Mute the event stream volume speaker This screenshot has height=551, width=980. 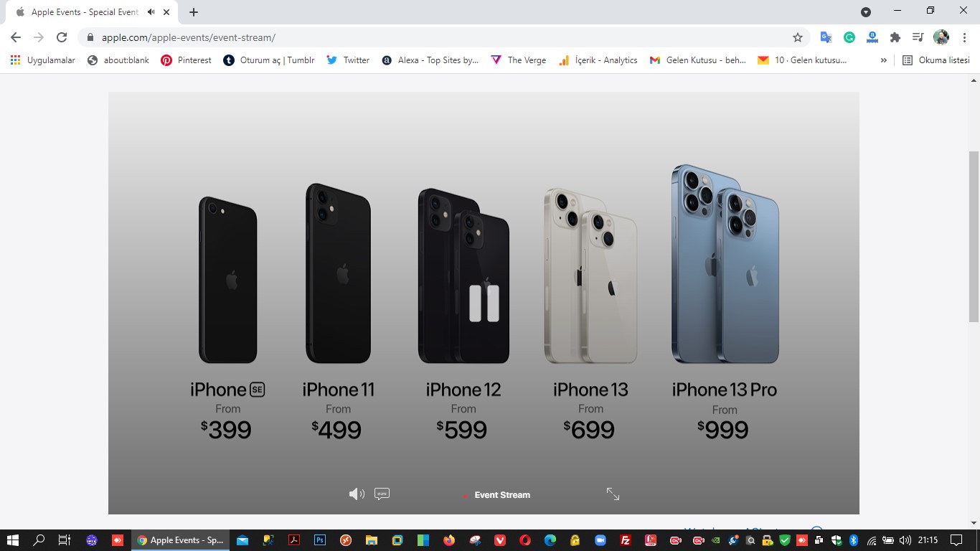(x=357, y=494)
